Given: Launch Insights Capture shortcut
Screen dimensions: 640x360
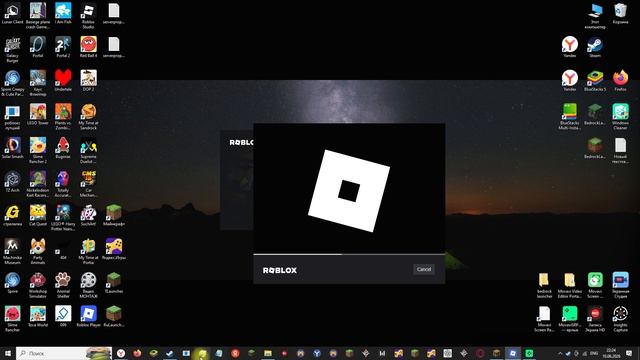Looking at the screenshot, I should (x=620, y=319).
